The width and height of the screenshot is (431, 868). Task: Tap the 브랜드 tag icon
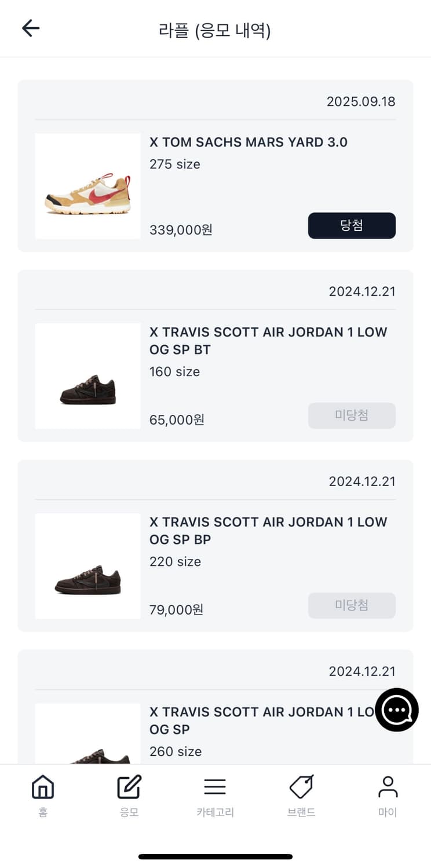301,787
